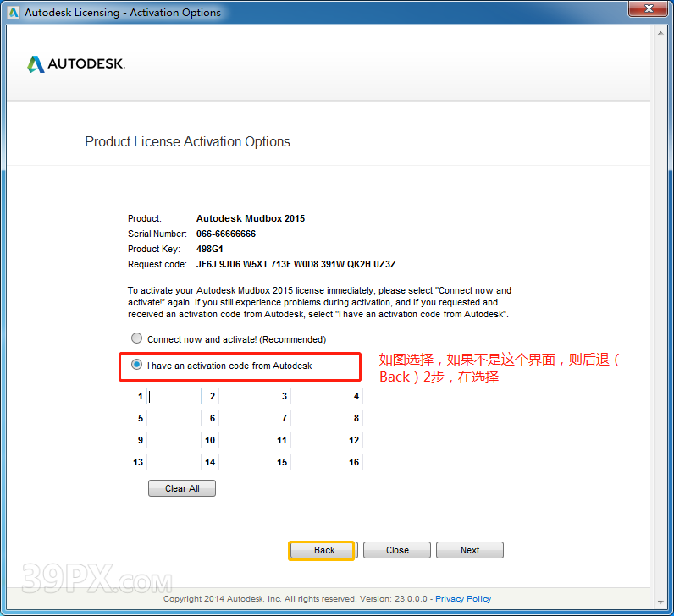
Task: Click the Autodesk logo in the header
Action: [x=76, y=64]
